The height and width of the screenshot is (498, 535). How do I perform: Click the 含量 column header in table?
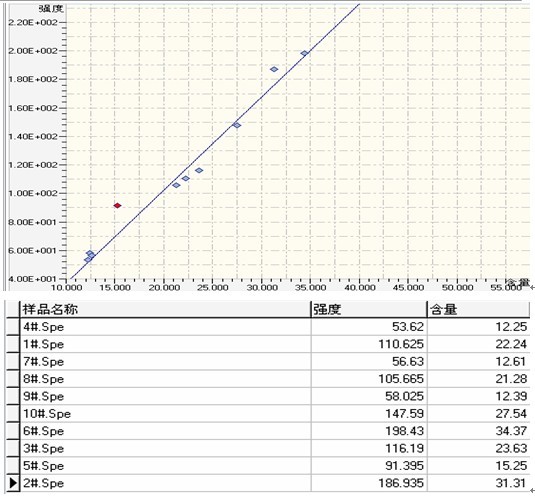(478, 309)
